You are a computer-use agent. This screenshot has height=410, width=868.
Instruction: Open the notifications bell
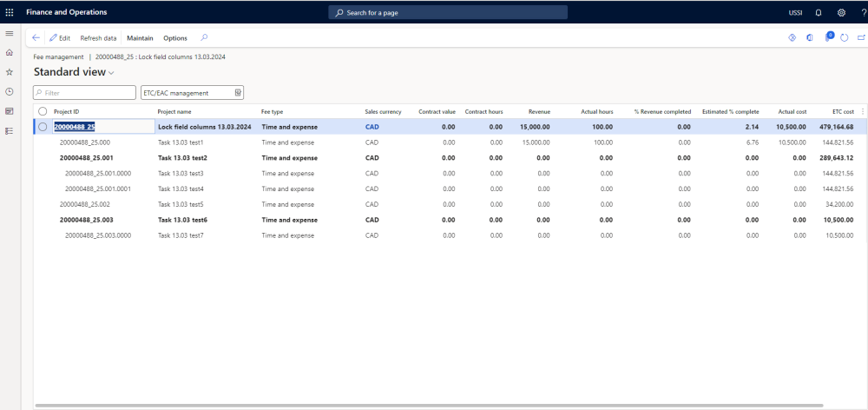click(x=819, y=12)
